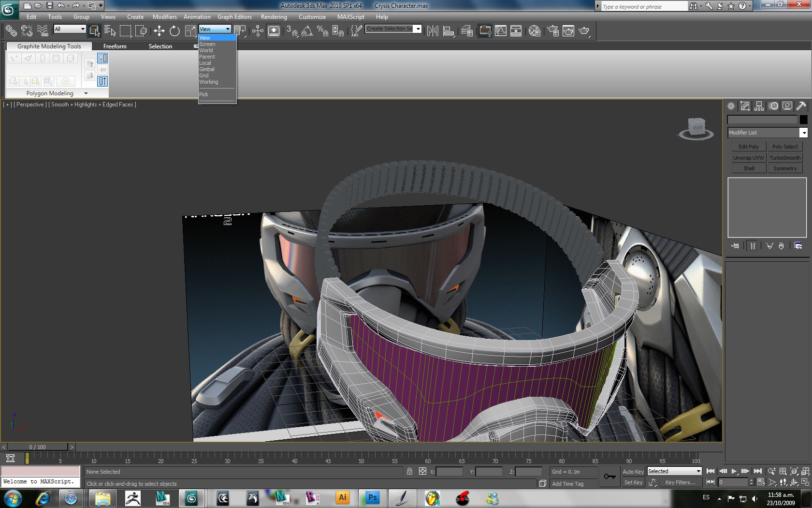
Task: Toggle the Percent Snap button
Action: [322, 31]
